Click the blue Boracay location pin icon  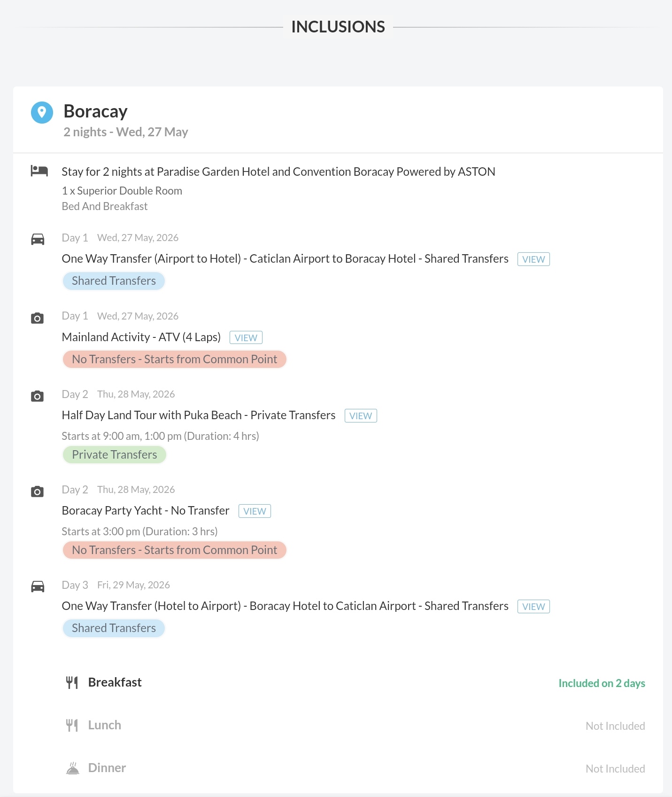pos(42,112)
